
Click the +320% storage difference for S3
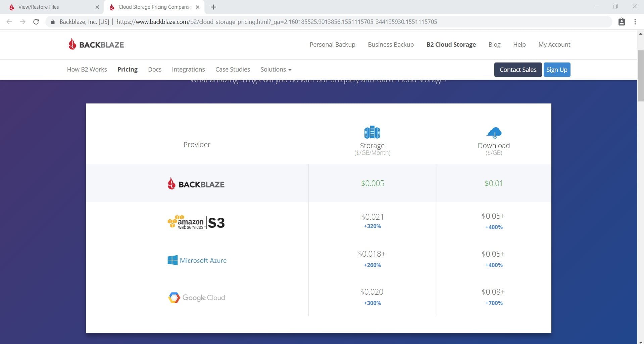(x=372, y=226)
